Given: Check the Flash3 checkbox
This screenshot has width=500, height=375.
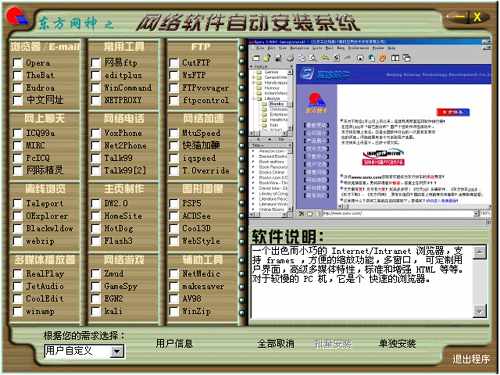Looking at the screenshot, I should (x=96, y=241).
